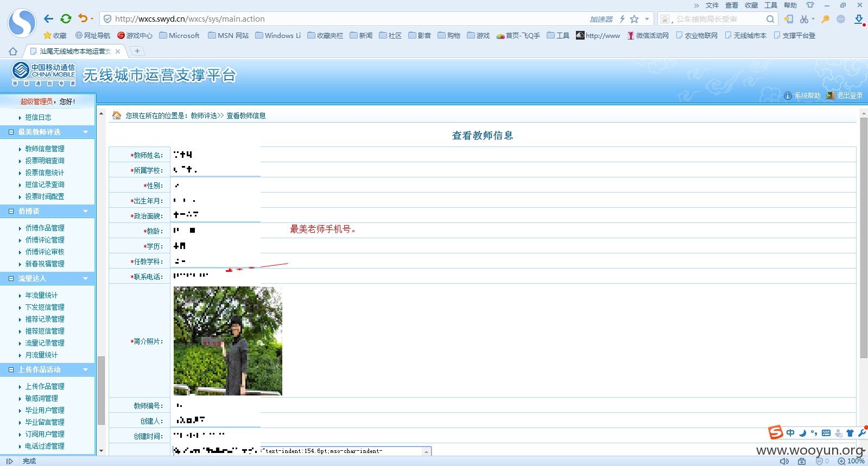868x466 pixels.
Task: Click the shirt skin icon in title bar
Action: (810, 5)
